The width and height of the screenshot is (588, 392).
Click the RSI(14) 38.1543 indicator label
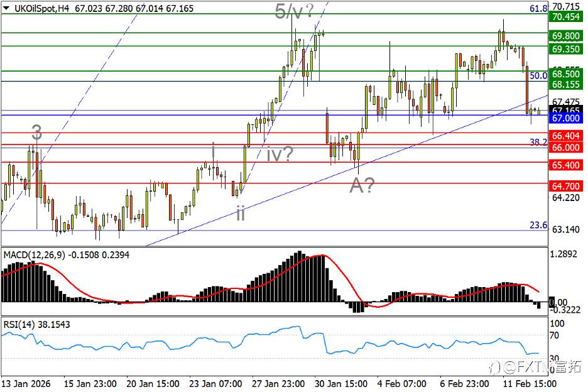36,325
